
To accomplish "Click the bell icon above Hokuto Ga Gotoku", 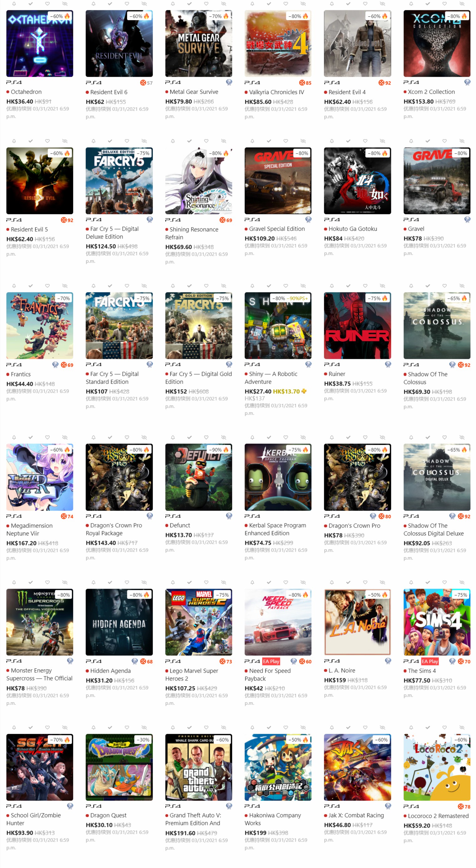I will point(332,141).
